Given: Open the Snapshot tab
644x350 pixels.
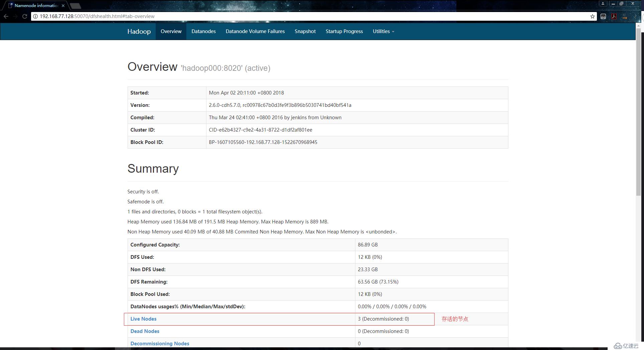Looking at the screenshot, I should click(305, 31).
